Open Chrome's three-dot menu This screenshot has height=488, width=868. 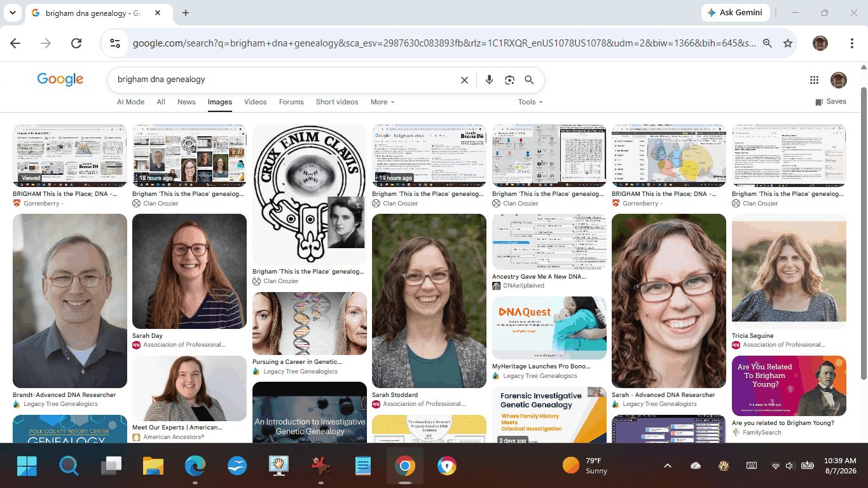[x=851, y=43]
